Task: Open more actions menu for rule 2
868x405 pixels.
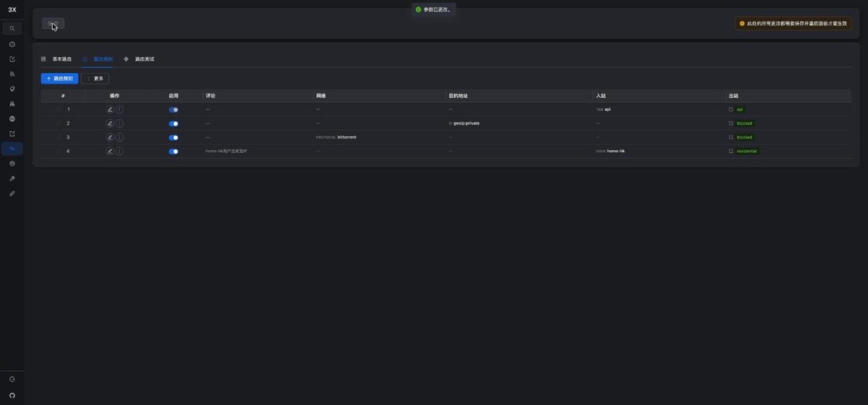Action: coord(119,124)
